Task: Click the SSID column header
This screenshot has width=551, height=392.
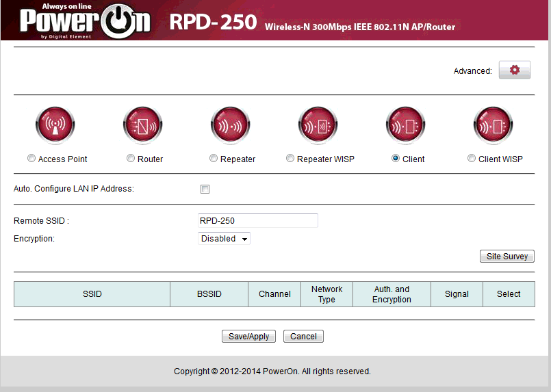Action: [x=92, y=294]
